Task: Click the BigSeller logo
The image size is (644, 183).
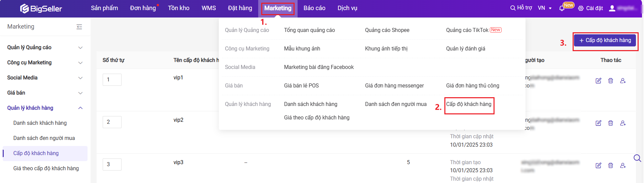Action: (x=41, y=8)
